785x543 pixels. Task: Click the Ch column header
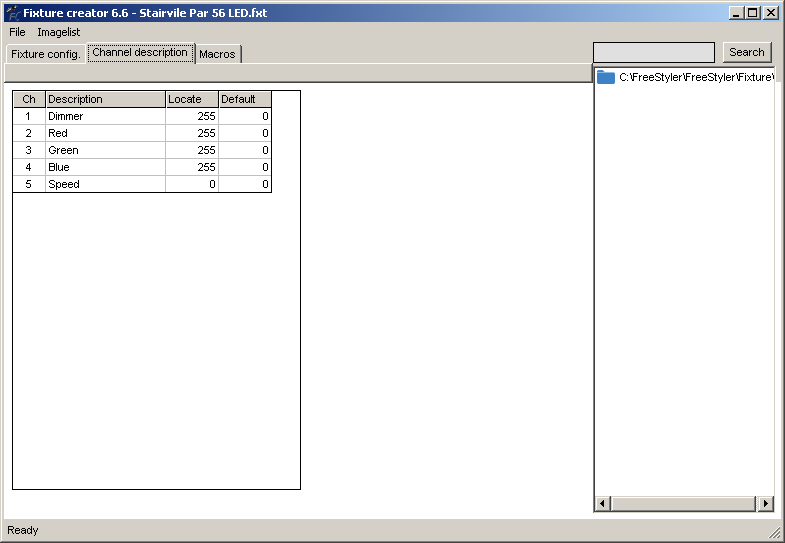click(29, 99)
